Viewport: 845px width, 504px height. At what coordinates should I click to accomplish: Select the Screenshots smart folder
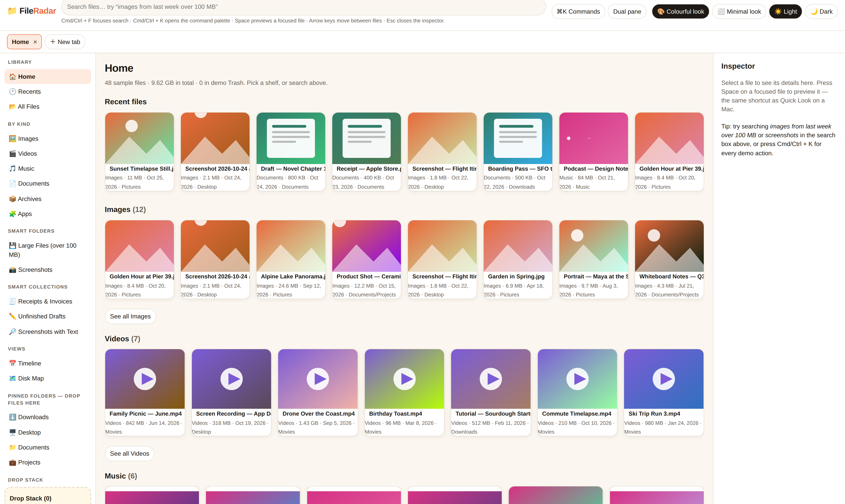pos(48,270)
